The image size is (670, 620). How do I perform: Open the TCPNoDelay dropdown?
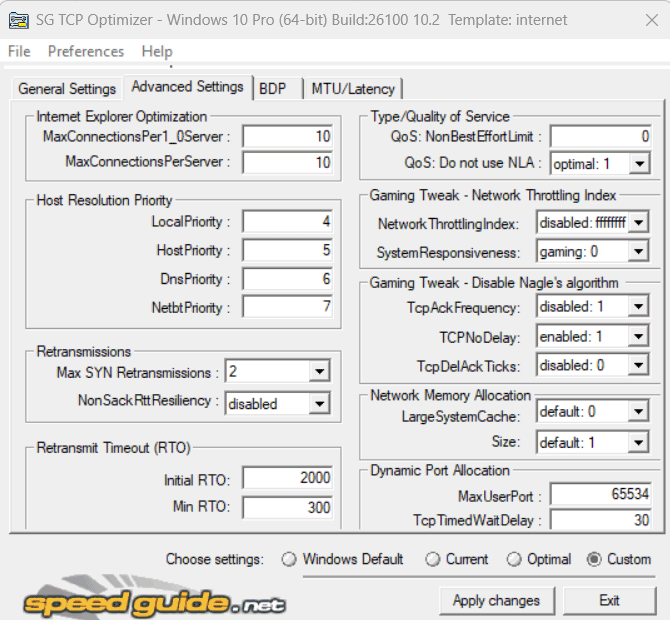639,336
